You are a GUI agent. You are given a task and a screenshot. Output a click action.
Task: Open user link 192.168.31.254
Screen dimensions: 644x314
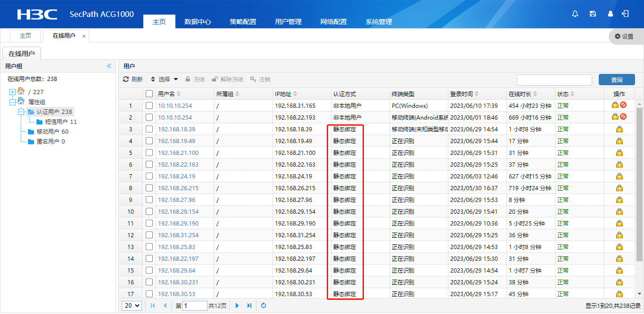[x=178, y=235]
